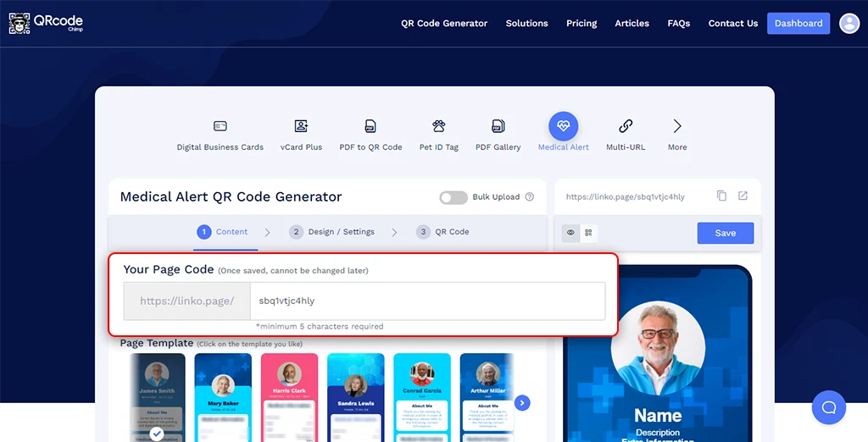Open the Pricing menu item
868x442 pixels.
(x=581, y=24)
